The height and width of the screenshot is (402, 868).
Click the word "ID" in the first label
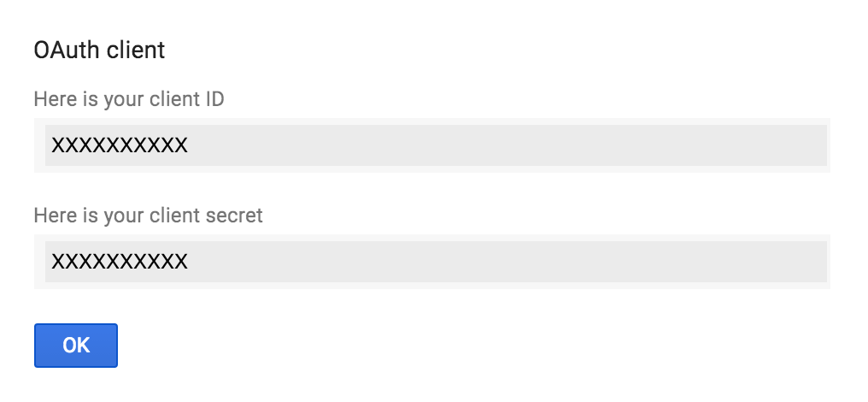tap(214, 99)
